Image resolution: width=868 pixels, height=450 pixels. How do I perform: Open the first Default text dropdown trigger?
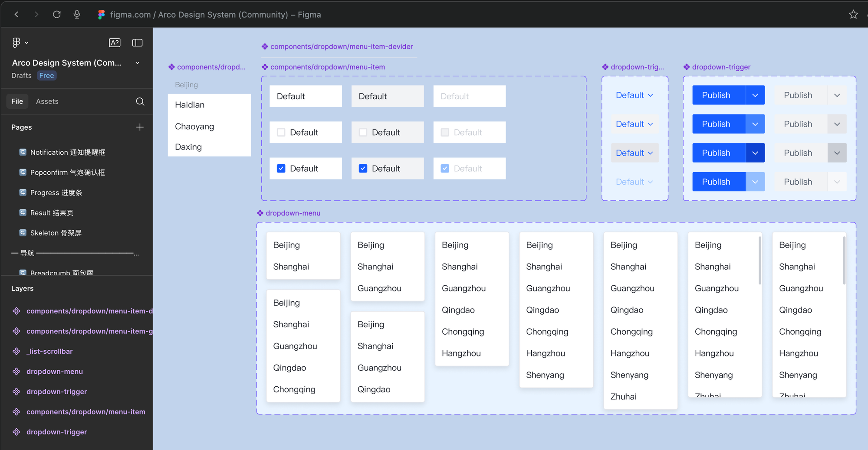[634, 95]
